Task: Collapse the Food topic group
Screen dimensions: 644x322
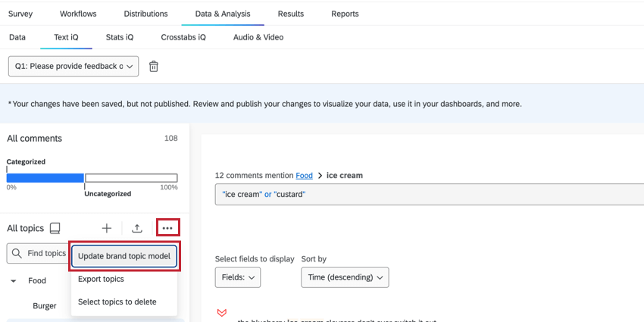Action: click(x=14, y=281)
